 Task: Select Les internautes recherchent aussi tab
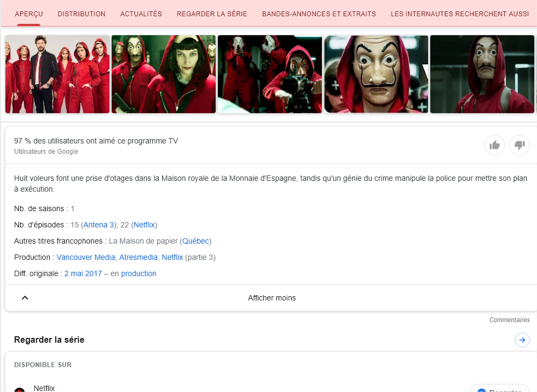[460, 14]
